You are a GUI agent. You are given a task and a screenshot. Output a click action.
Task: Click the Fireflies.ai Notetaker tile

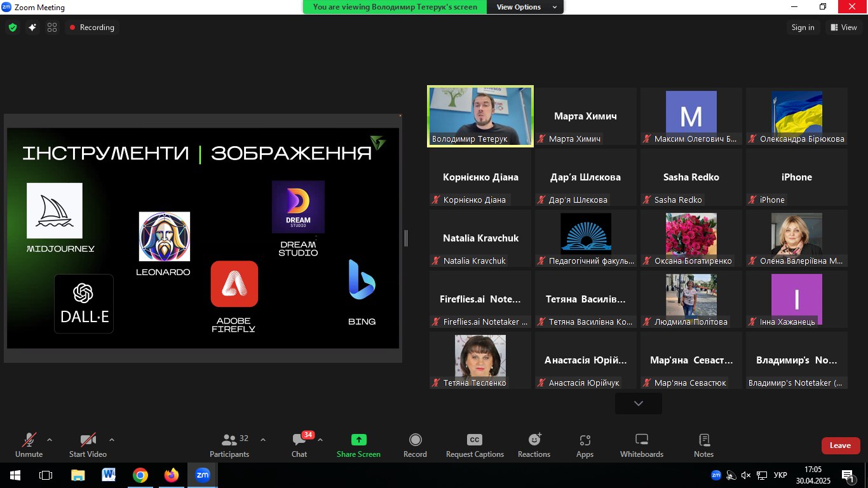[x=480, y=299]
